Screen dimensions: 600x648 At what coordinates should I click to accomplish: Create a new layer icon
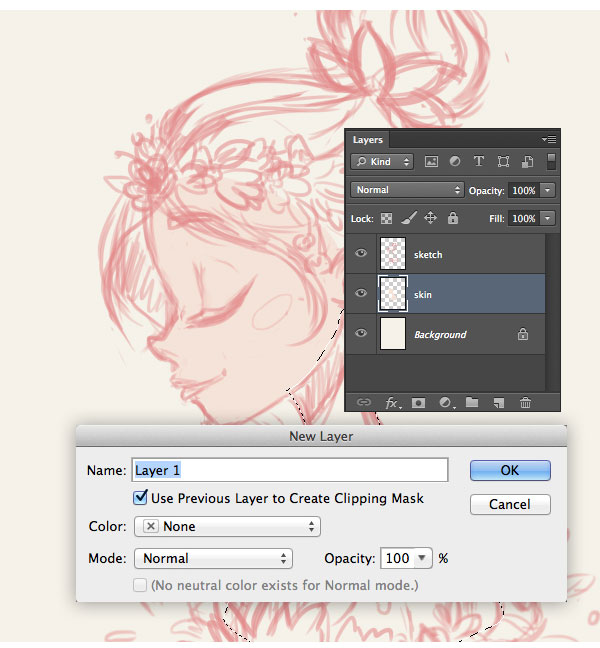pyautogui.click(x=499, y=403)
